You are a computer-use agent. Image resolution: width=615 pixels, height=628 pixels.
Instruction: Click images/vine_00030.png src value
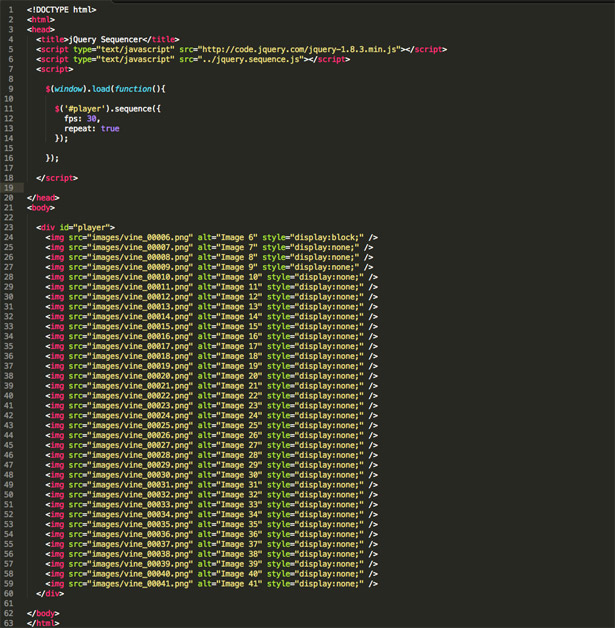point(140,475)
